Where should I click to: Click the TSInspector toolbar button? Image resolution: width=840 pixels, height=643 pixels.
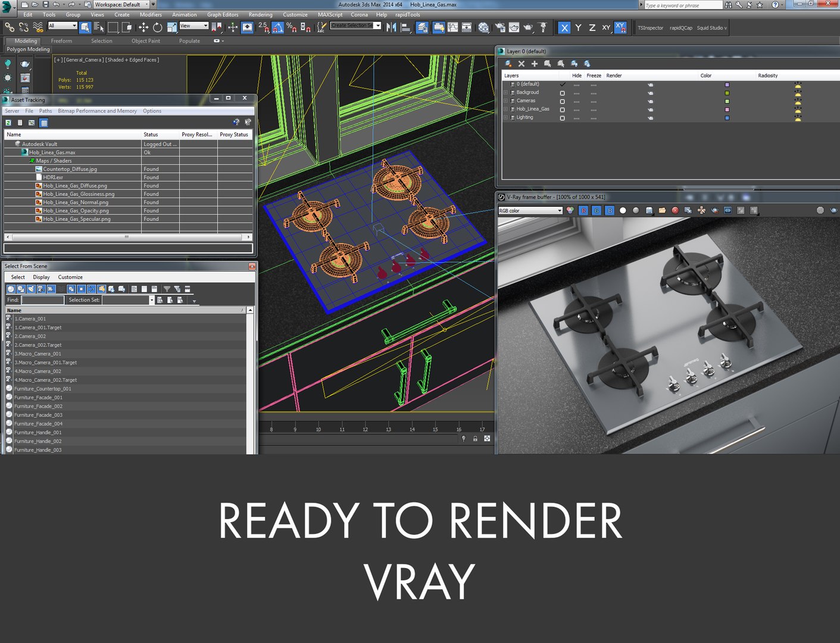point(650,27)
